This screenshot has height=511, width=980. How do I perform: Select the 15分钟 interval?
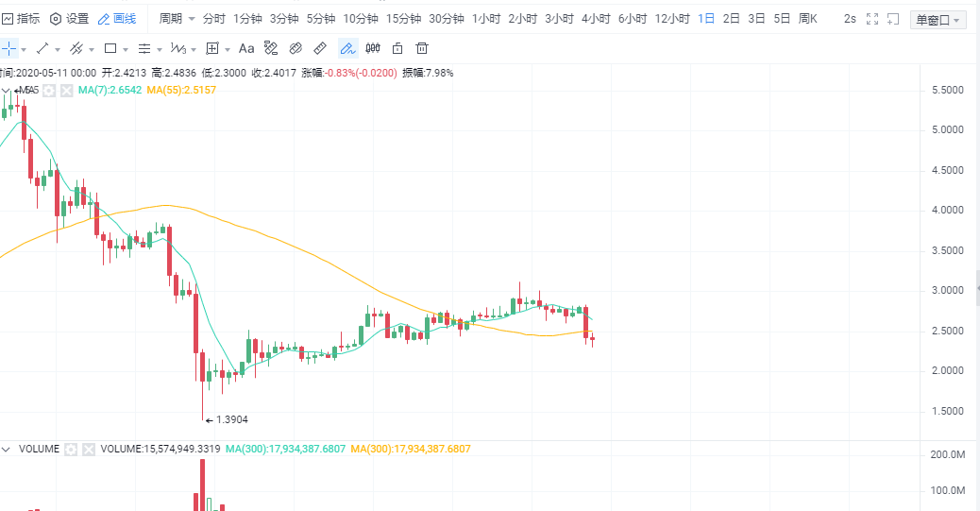pos(404,19)
